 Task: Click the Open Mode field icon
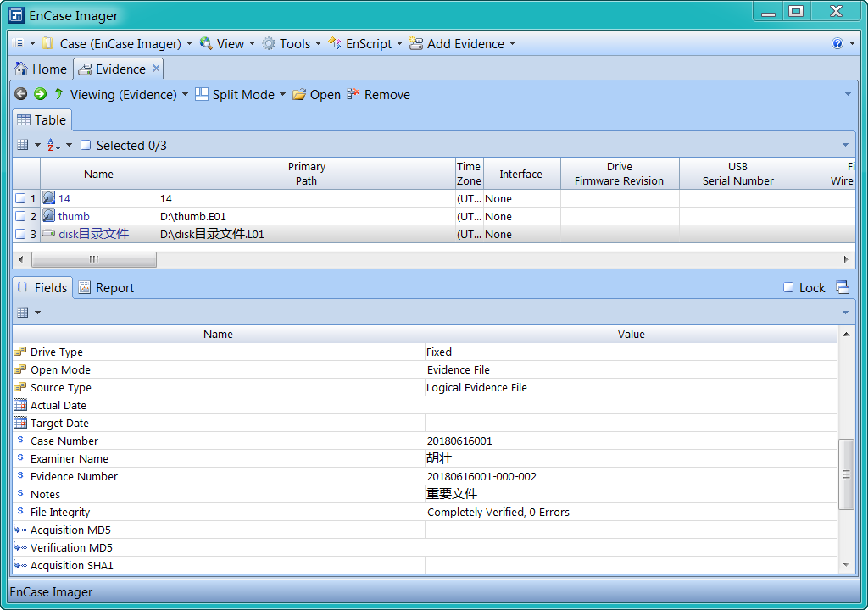pyautogui.click(x=20, y=369)
